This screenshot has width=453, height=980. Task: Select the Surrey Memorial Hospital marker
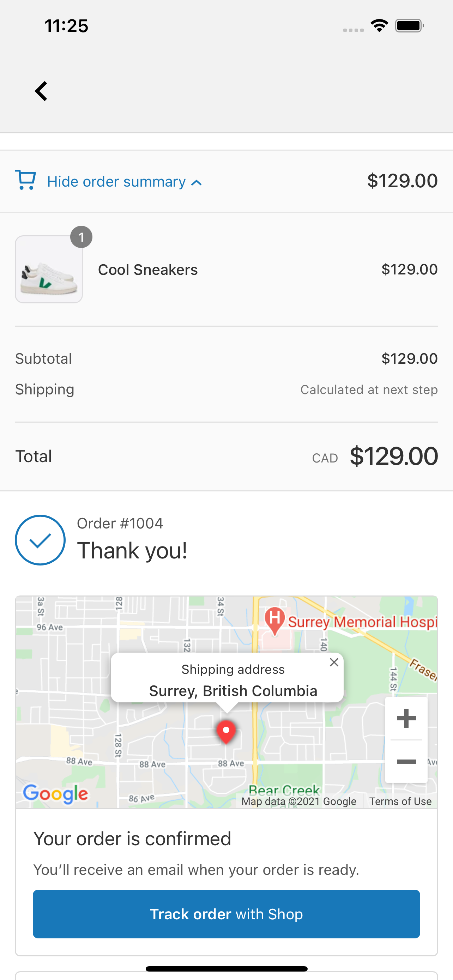(274, 620)
